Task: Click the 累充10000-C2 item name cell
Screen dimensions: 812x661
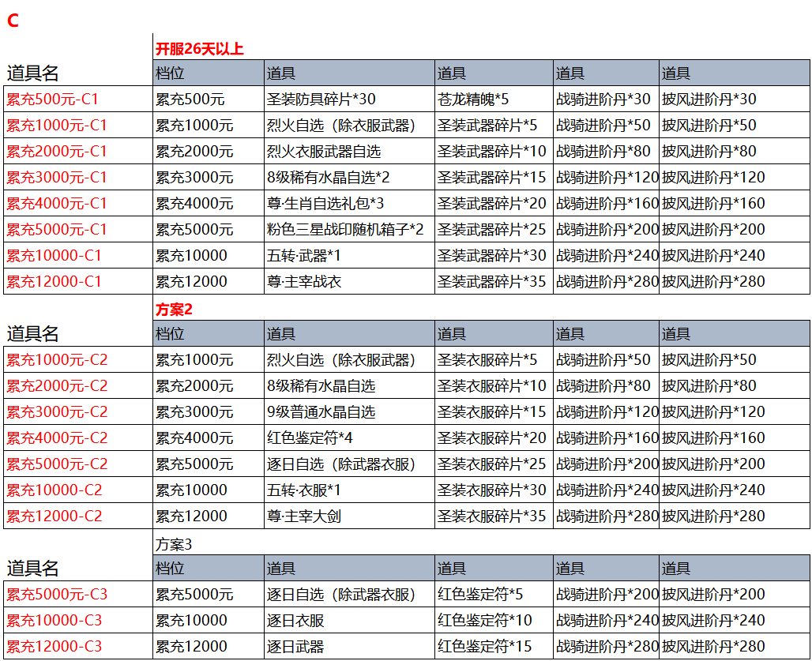Action: (55, 490)
